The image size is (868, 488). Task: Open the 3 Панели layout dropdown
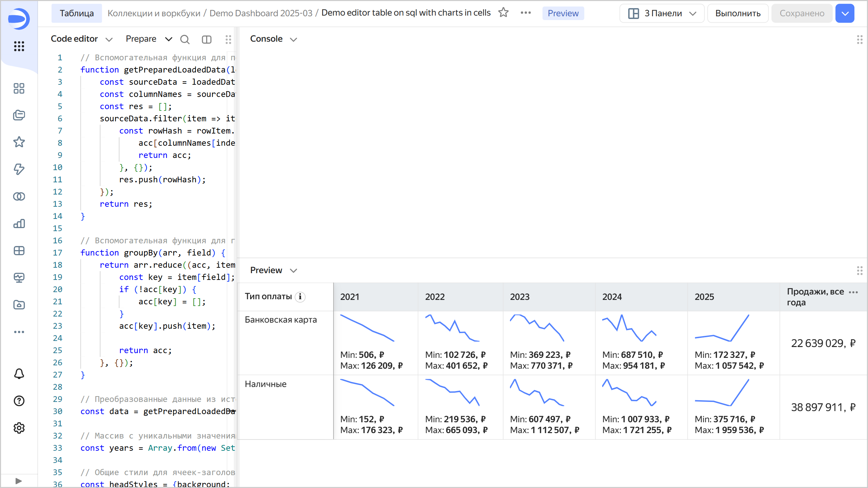(x=662, y=13)
